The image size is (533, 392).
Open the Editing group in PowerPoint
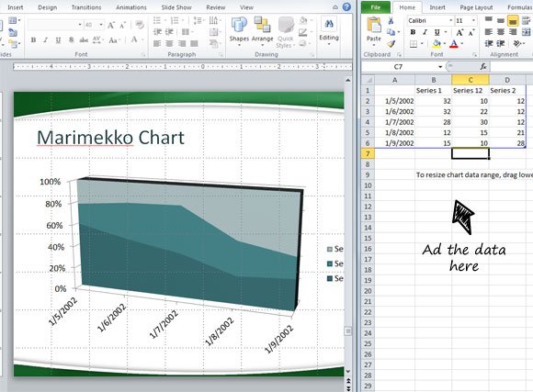point(329,30)
